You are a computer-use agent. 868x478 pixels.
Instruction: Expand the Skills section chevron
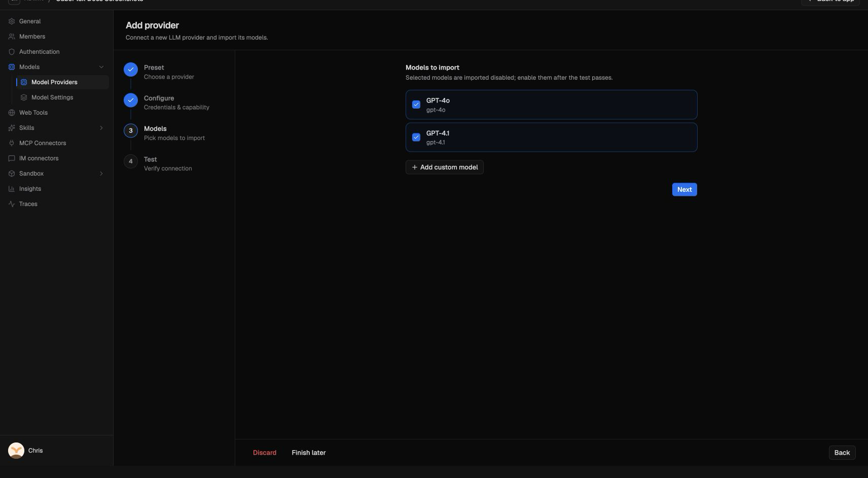pos(101,128)
